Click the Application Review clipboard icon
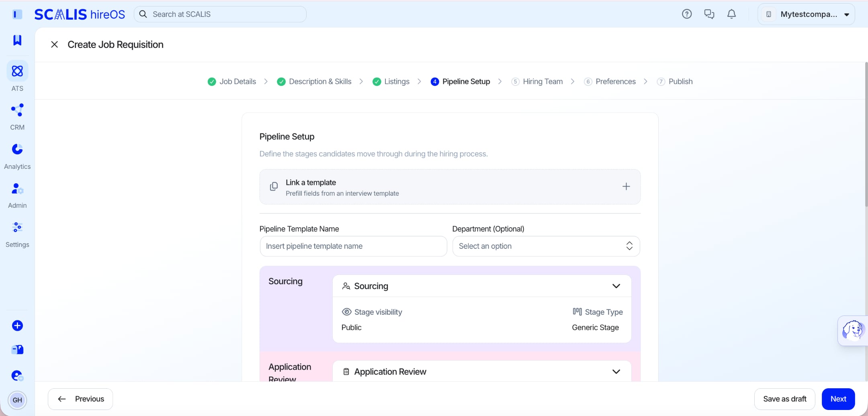Image resolution: width=868 pixels, height=416 pixels. coord(346,372)
